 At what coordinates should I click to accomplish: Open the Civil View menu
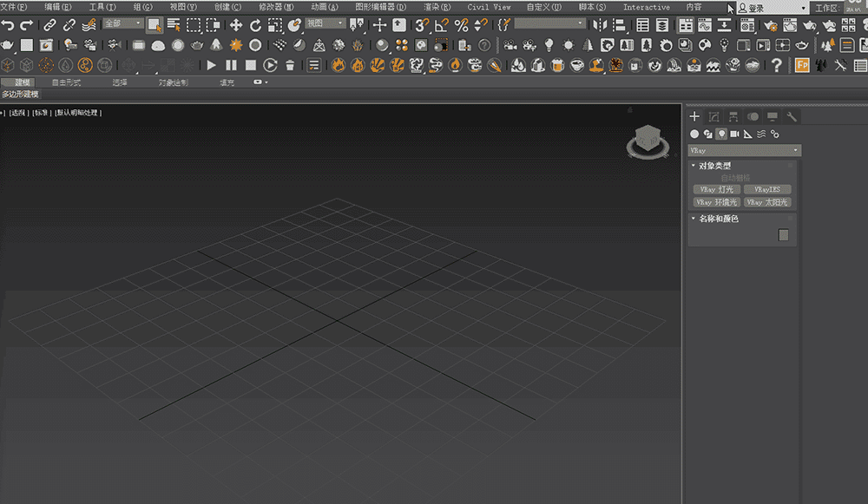coord(489,7)
